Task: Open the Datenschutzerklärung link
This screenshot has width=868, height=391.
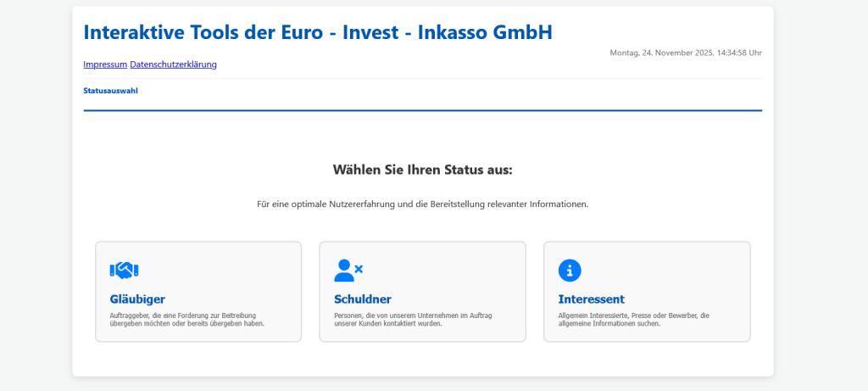Action: coord(173,64)
